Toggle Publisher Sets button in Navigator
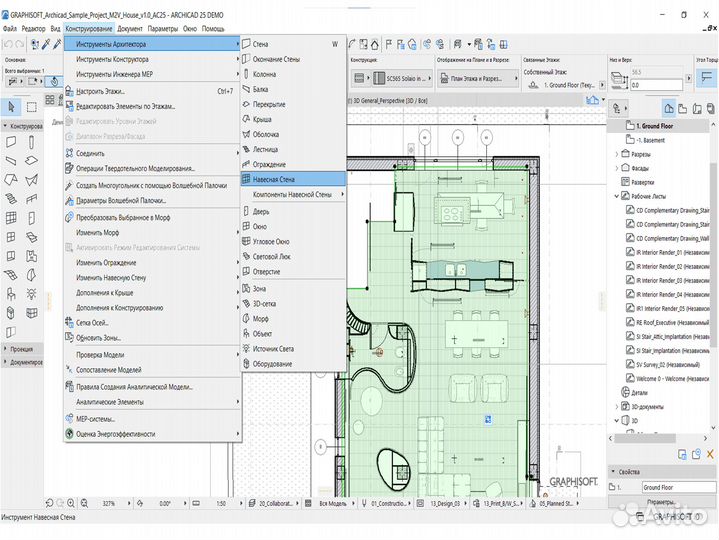The image size is (719, 540). 710,109
